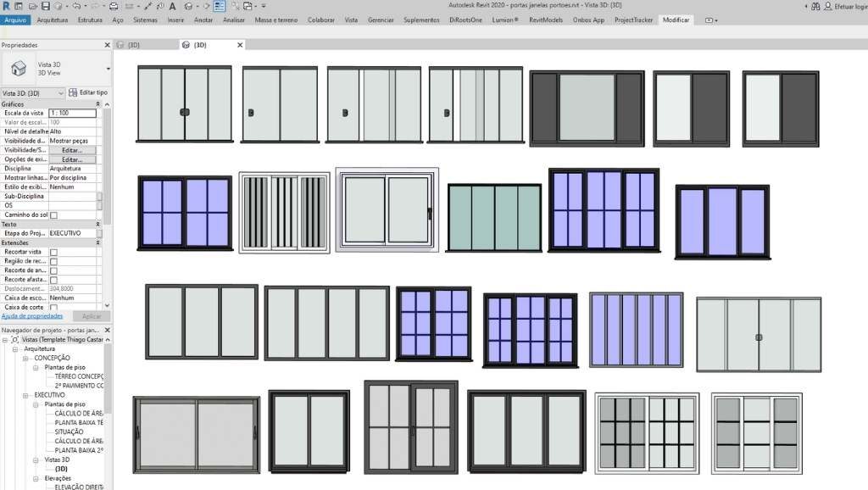Open the Vista 3D type selector dropdown
Image resolution: width=868 pixels, height=490 pixels.
(x=108, y=68)
